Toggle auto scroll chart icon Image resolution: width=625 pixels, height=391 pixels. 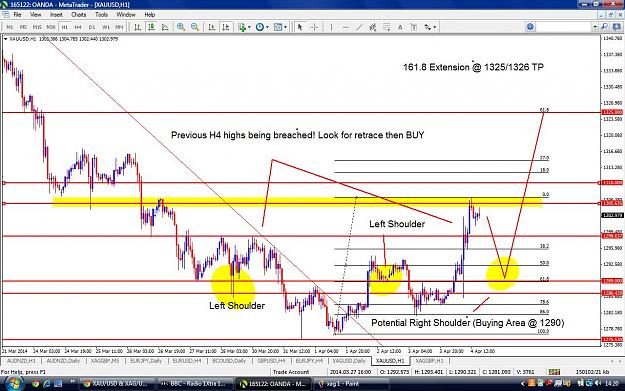(x=212, y=27)
